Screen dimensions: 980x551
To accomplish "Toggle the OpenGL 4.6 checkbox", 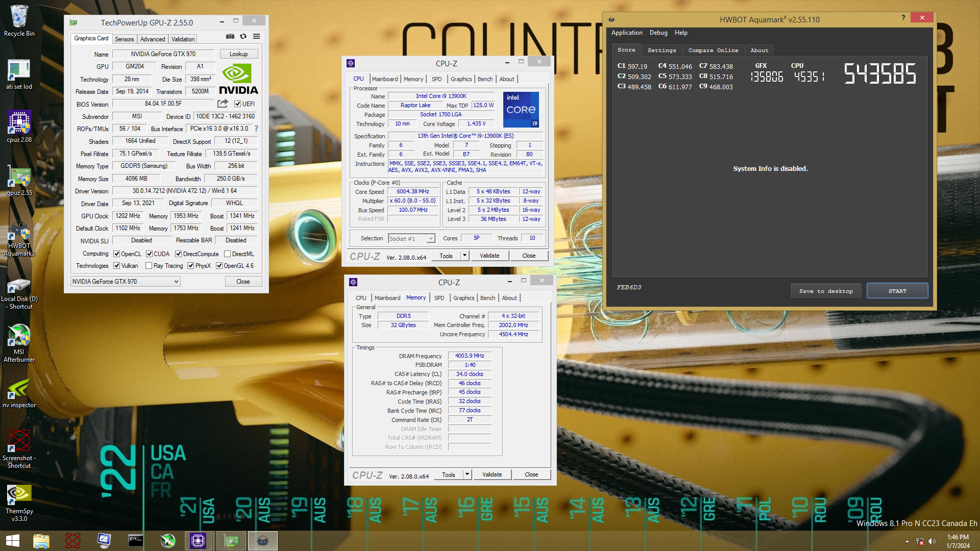I will pos(219,265).
